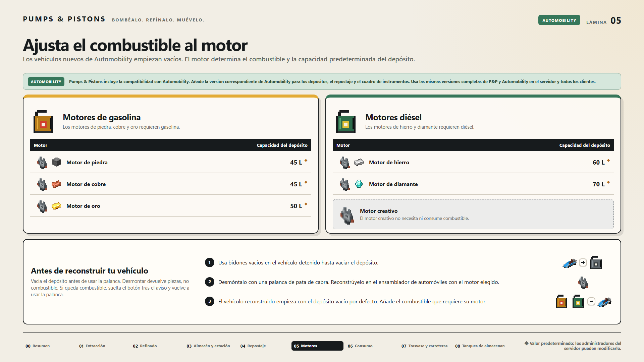Click the diamond gem icon

[x=359, y=184]
